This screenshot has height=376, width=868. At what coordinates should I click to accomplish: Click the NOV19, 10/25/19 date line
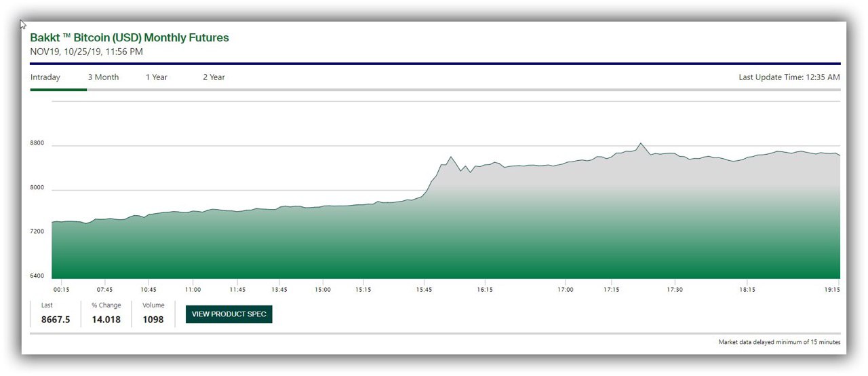pyautogui.click(x=86, y=52)
